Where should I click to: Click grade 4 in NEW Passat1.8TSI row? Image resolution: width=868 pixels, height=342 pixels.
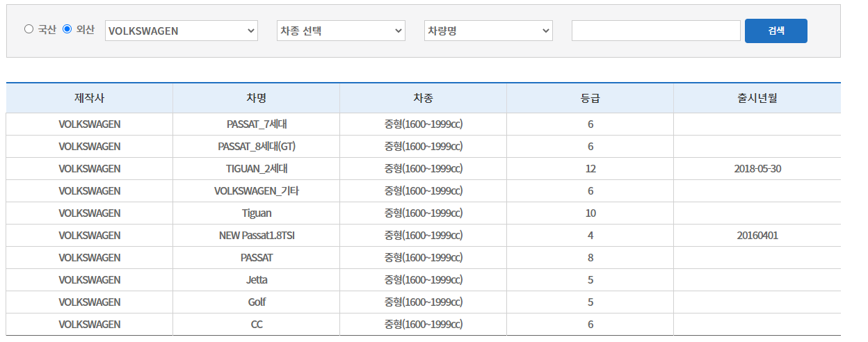pyautogui.click(x=590, y=236)
